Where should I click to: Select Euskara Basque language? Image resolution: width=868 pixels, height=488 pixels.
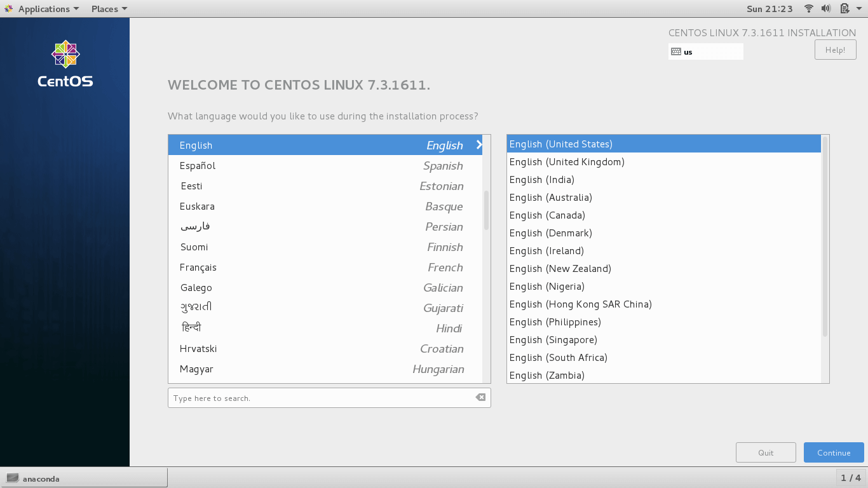325,206
